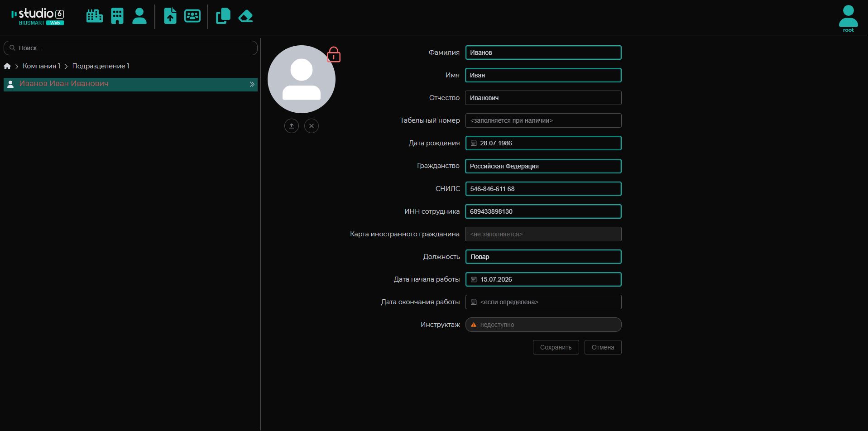Click the Studio 6 Biosmart logo
The height and width of the screenshot is (431, 868).
(38, 17)
